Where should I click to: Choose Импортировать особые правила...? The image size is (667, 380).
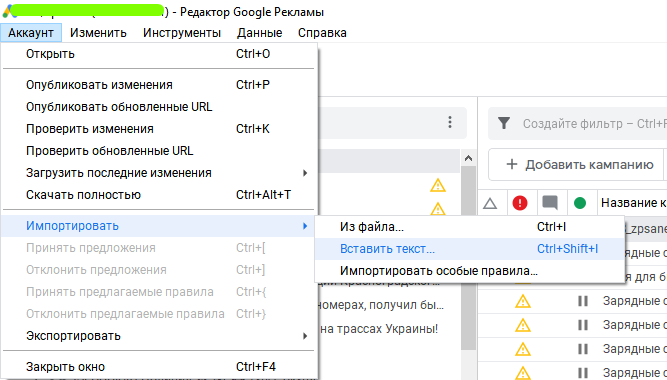tap(469, 271)
